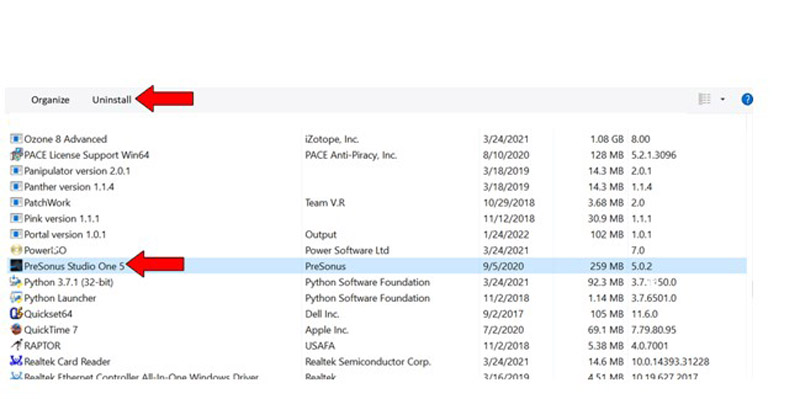800x399 pixels.
Task: Click Panther version 1.1.4 icon
Action: pos(16,187)
